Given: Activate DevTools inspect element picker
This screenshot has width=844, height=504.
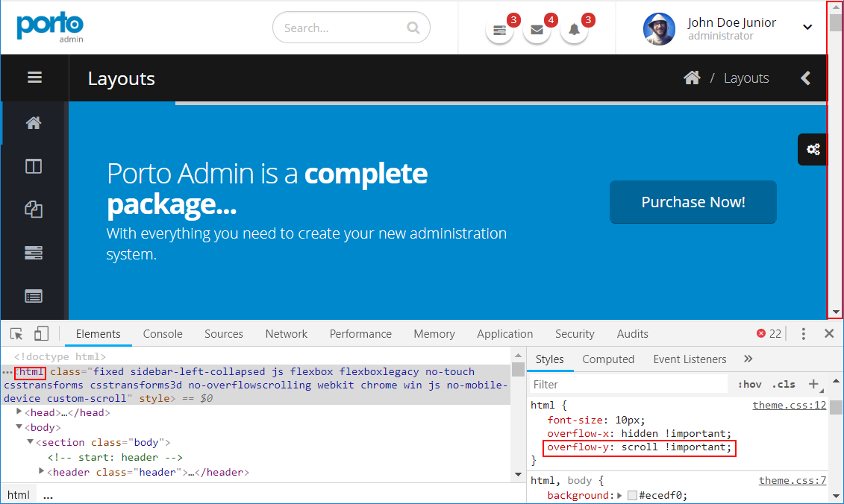Looking at the screenshot, I should (16, 333).
